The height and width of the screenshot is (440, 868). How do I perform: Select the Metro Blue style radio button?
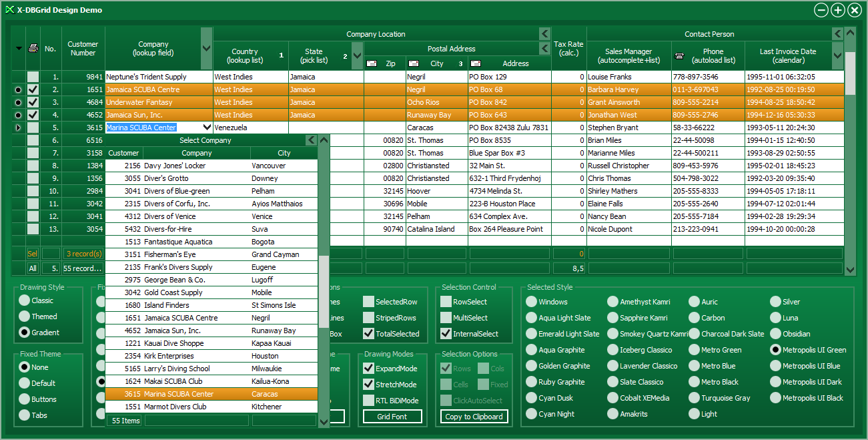(695, 366)
